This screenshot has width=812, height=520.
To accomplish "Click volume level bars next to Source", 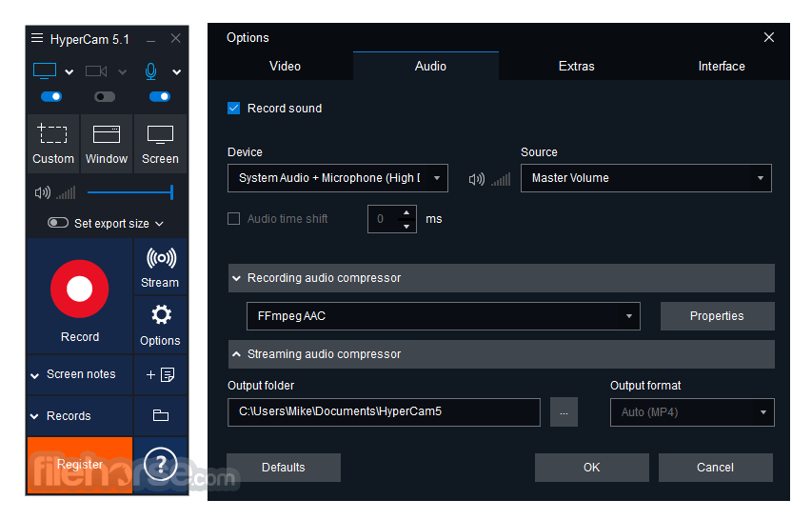I will [x=502, y=179].
